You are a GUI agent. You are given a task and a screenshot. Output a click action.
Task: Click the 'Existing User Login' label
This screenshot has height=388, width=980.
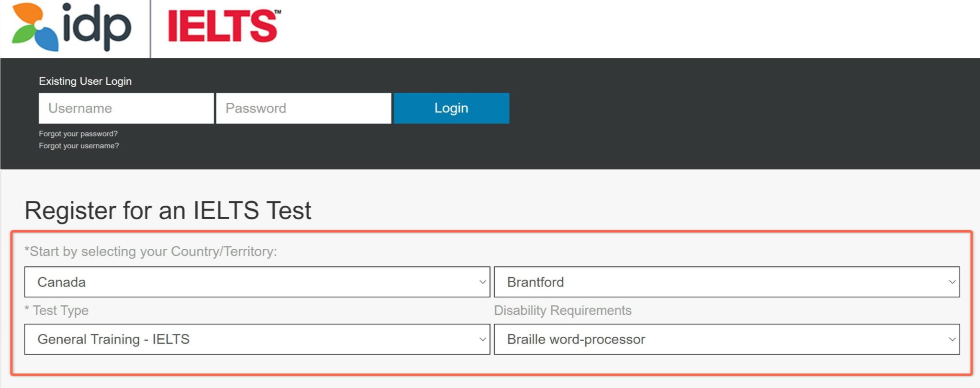coord(85,81)
